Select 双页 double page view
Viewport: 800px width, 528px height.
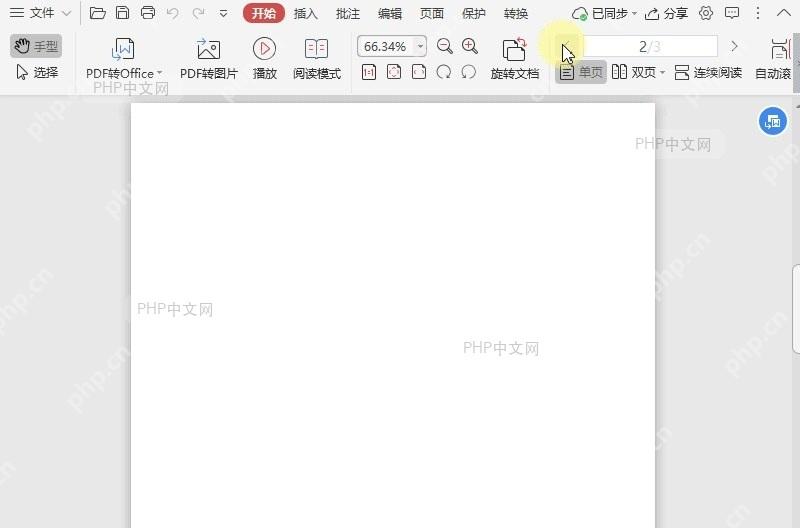click(x=634, y=72)
